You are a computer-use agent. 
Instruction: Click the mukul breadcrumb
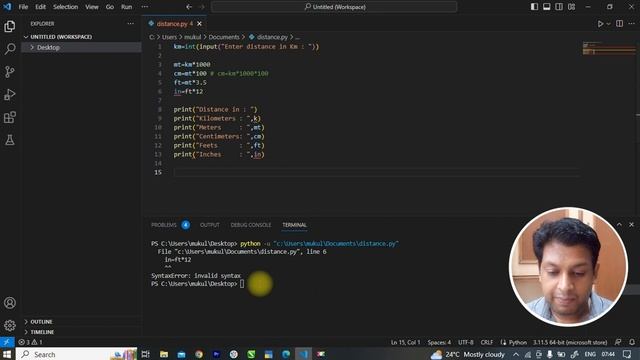point(193,37)
